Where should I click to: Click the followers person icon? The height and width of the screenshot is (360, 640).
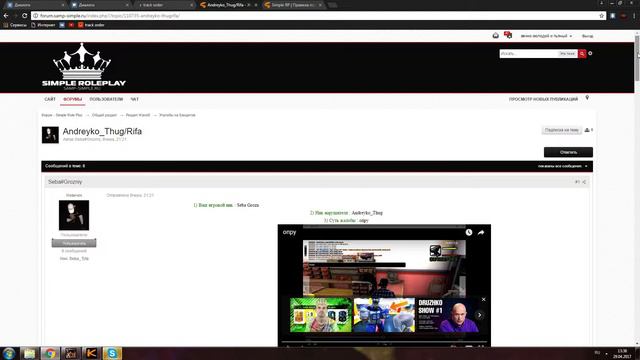click(x=588, y=130)
